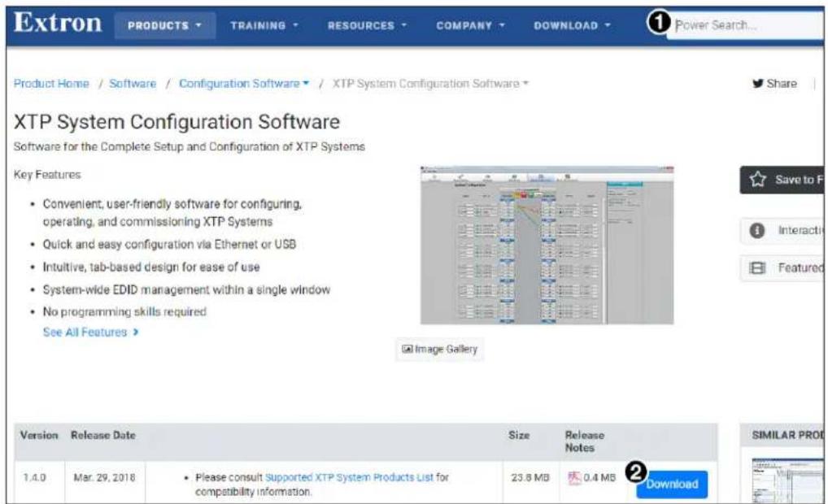Open the release notes PDF icon
This screenshot has height=504, width=828.
(574, 478)
